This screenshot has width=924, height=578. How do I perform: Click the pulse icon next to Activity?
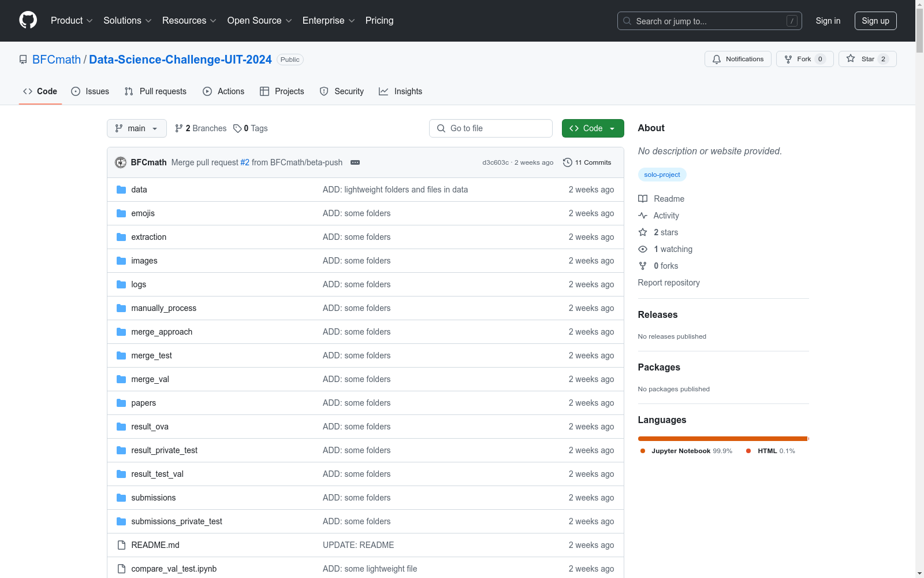pos(643,216)
